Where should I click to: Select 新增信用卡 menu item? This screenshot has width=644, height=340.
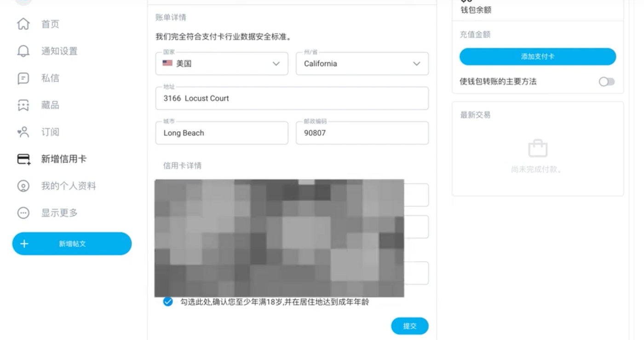(64, 159)
